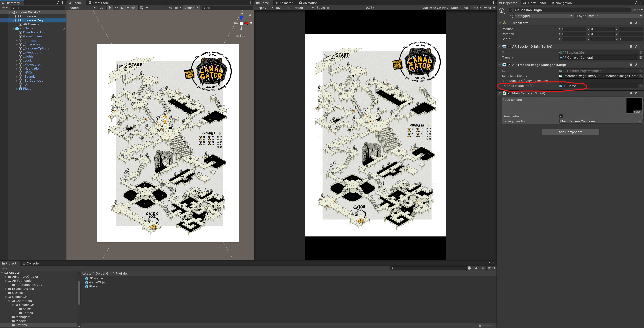The image size is (644, 328).
Task: Open Shaded draw mode dropdown
Action: click(x=82, y=8)
